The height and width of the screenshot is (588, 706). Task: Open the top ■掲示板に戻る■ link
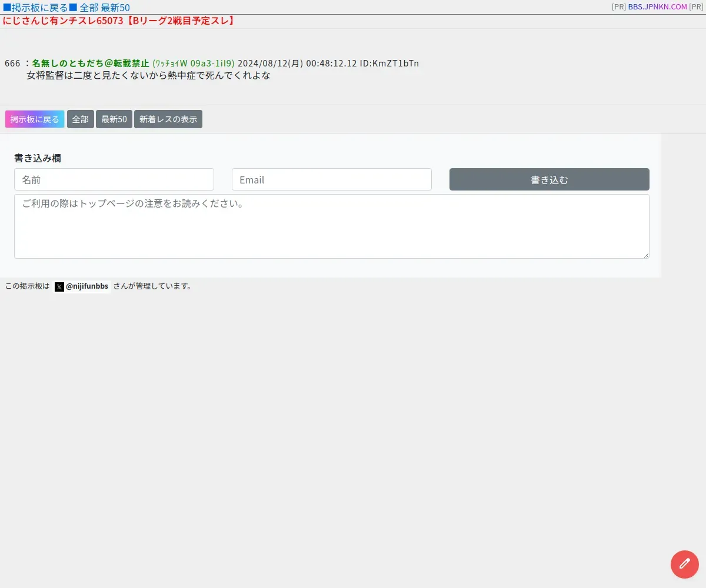40,8
